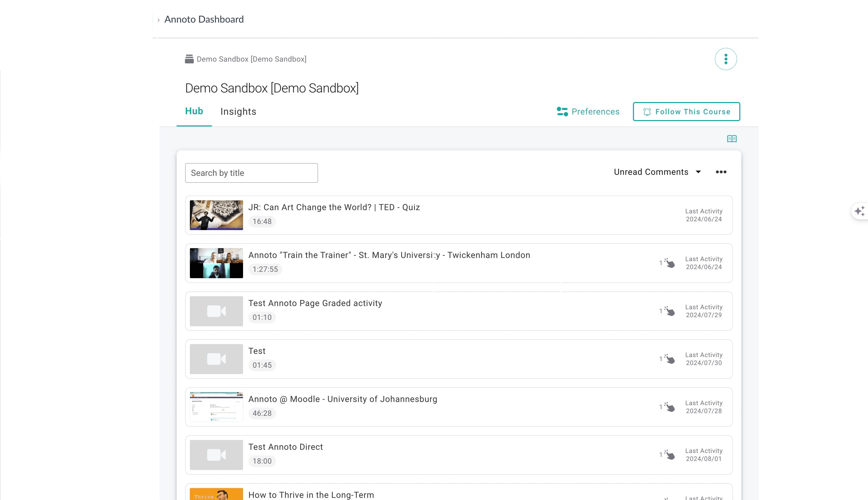Select title "How to Thrive in the Long-Term"
Viewport: 868px width, 500px height.
coord(311,495)
